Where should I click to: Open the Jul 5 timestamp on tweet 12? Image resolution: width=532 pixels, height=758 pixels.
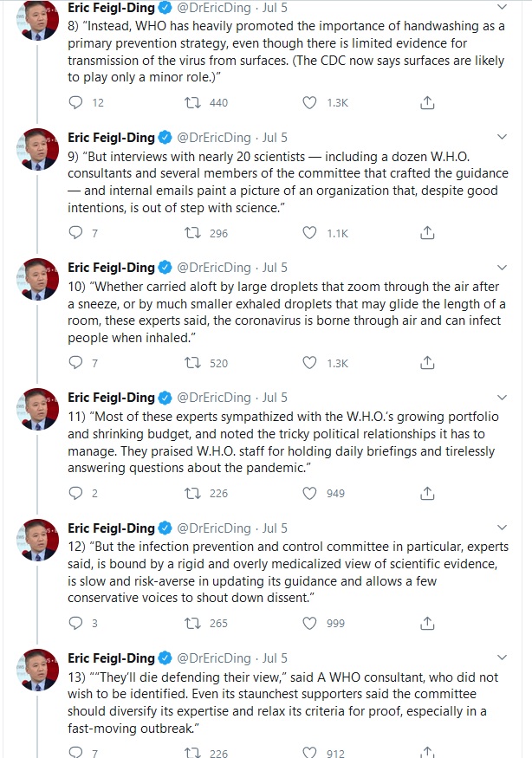[x=275, y=528]
